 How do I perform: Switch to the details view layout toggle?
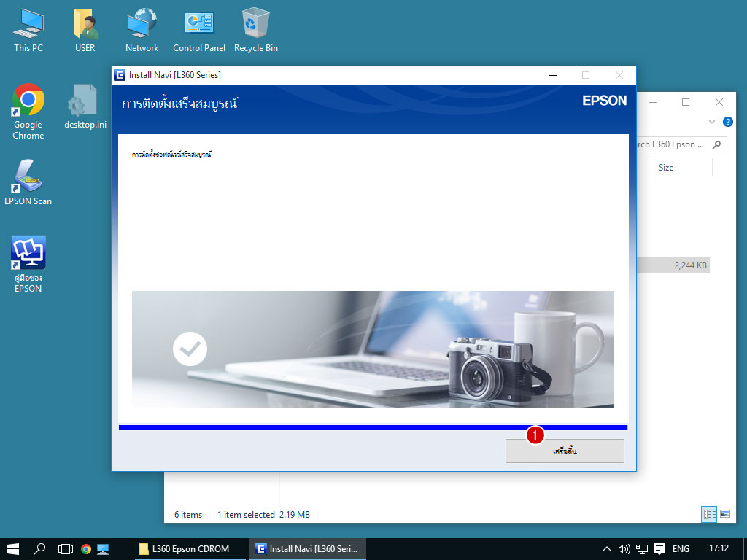point(710,514)
